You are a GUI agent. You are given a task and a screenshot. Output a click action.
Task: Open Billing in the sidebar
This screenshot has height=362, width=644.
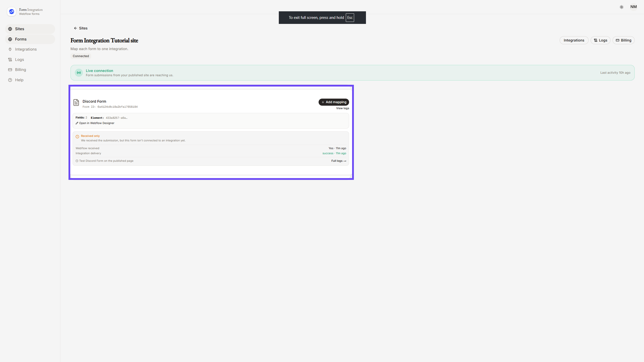click(x=30, y=70)
